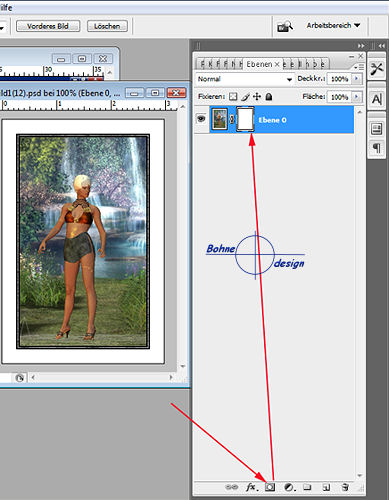Create a new layer group folder
The width and height of the screenshot is (389, 500).
307,487
